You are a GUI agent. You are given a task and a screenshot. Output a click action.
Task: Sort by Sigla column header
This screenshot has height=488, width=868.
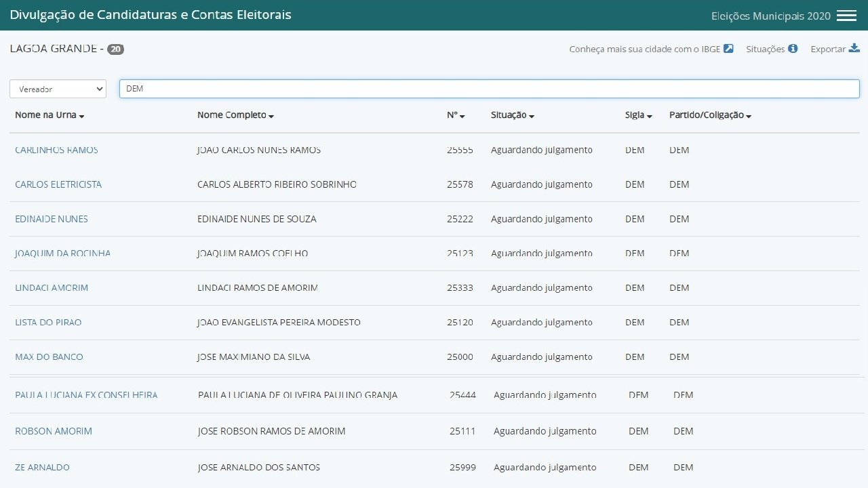pos(638,115)
